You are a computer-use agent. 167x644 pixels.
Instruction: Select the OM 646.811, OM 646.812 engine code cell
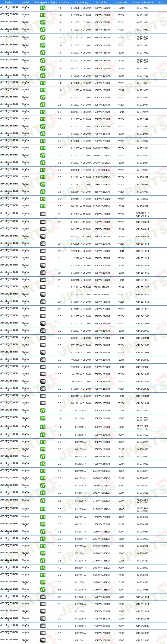(x=143, y=215)
